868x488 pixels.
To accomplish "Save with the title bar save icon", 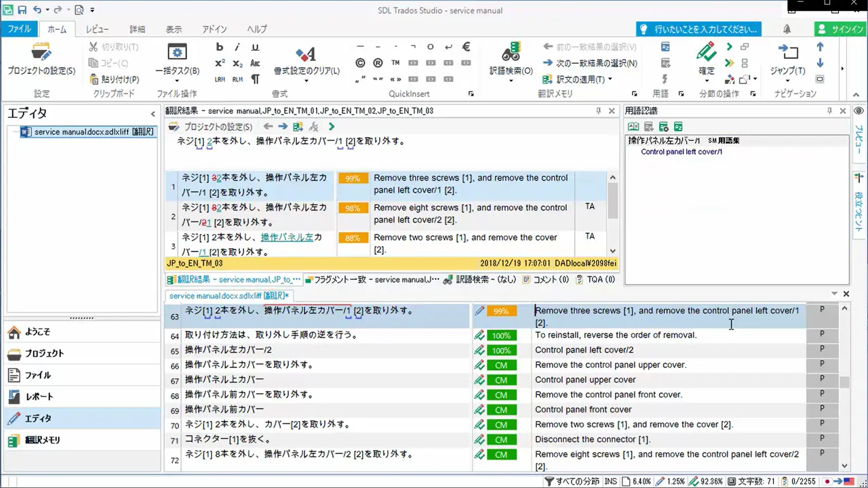I will point(22,10).
